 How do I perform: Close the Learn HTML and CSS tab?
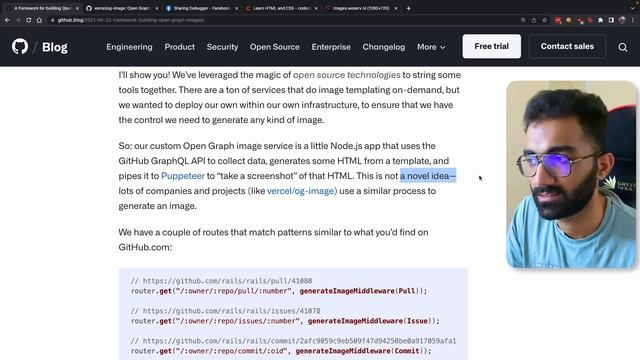pyautogui.click(x=316, y=8)
